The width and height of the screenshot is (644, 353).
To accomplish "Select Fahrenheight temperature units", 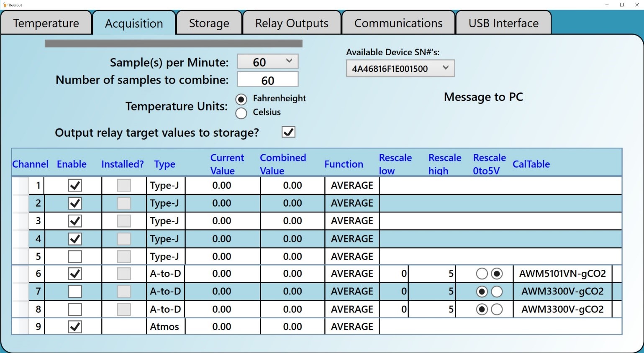I will pos(241,100).
